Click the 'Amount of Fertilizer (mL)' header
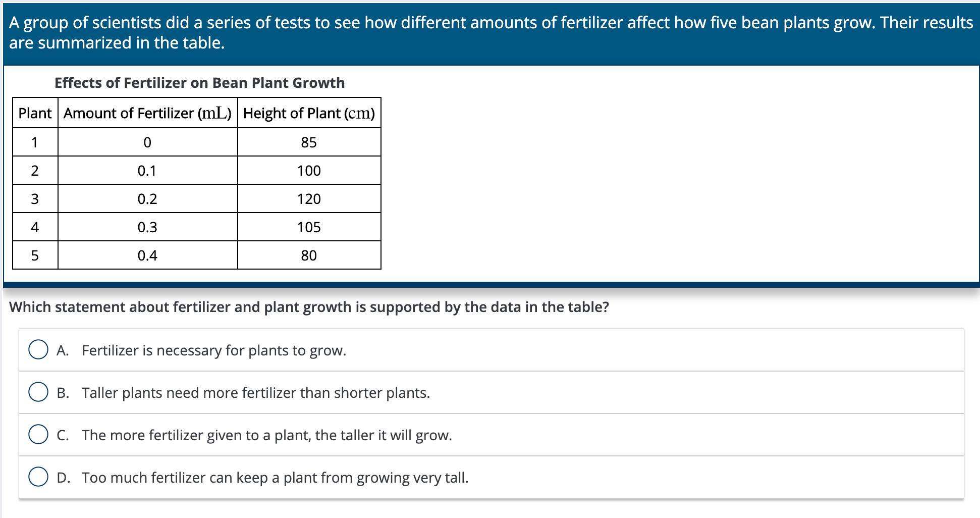980x518 pixels. pos(147,113)
